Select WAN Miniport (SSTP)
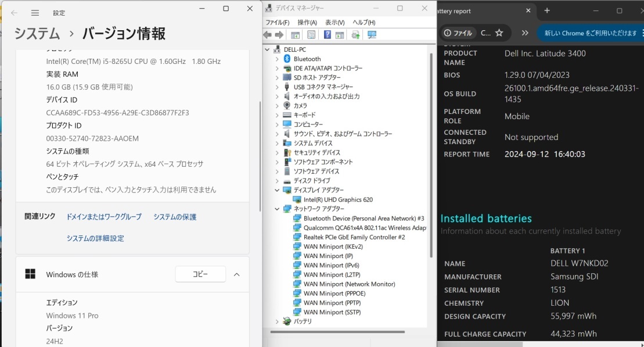Screen dimensions: 644x347 [x=332, y=312]
